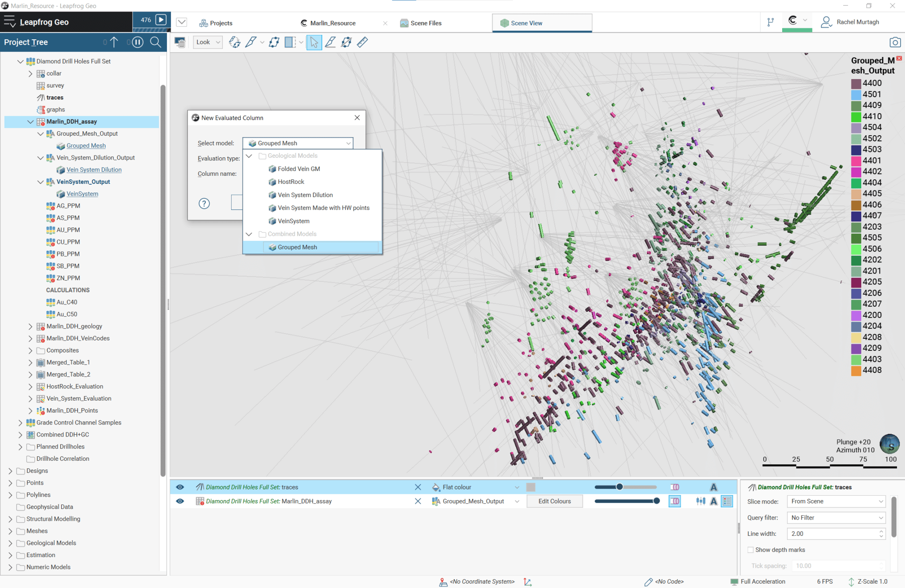Screen dimensions: 905x588
Task: Remove Marlin_DDH_assay from scene list
Action: (x=418, y=501)
